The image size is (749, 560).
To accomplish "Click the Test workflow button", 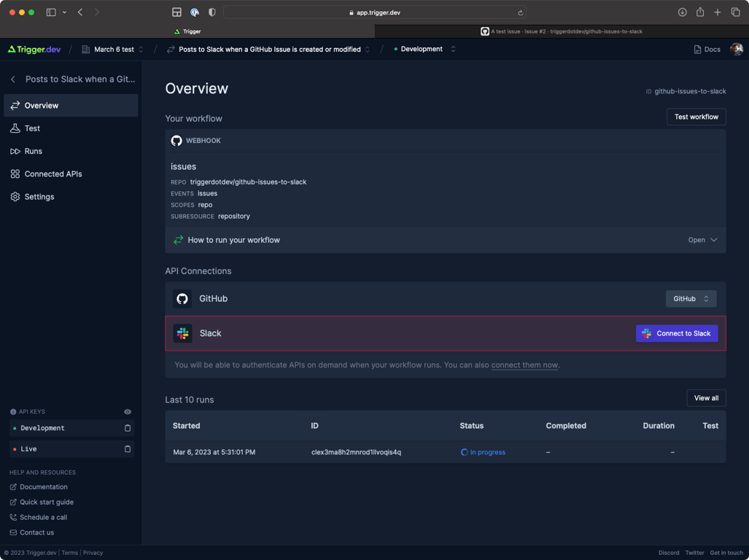I will pyautogui.click(x=696, y=117).
